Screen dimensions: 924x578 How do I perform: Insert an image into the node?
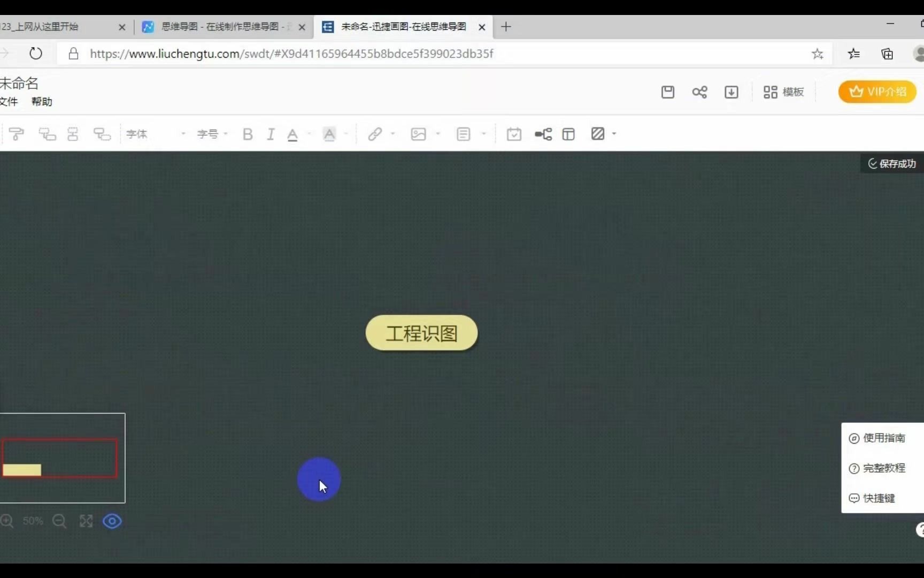pos(418,134)
